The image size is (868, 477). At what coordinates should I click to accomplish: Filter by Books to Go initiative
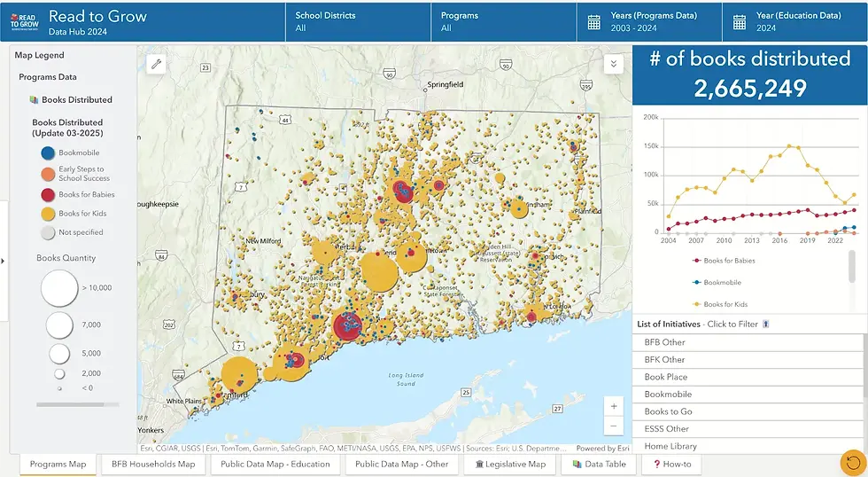(748, 411)
